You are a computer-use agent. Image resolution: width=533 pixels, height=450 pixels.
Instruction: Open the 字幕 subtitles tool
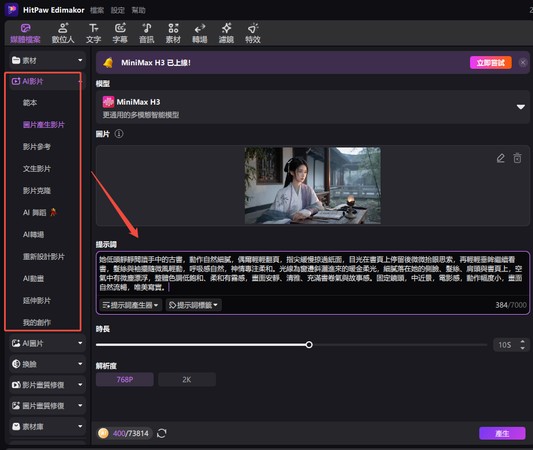120,33
